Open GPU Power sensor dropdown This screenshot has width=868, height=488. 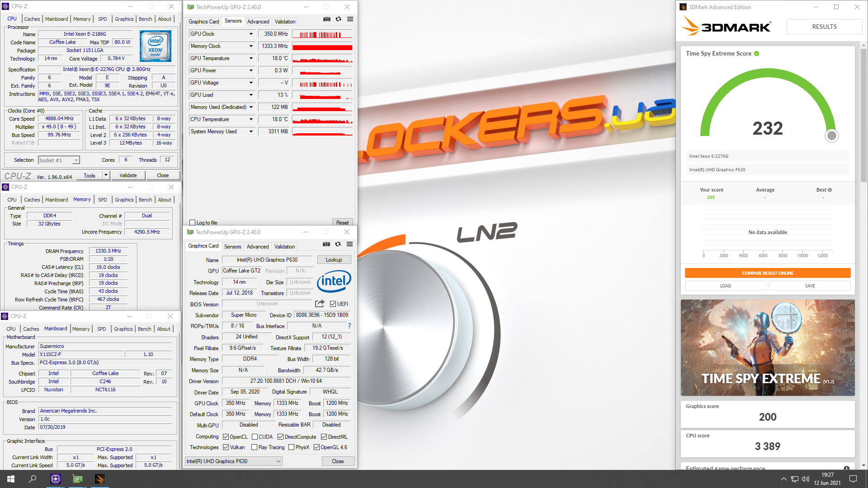(251, 70)
